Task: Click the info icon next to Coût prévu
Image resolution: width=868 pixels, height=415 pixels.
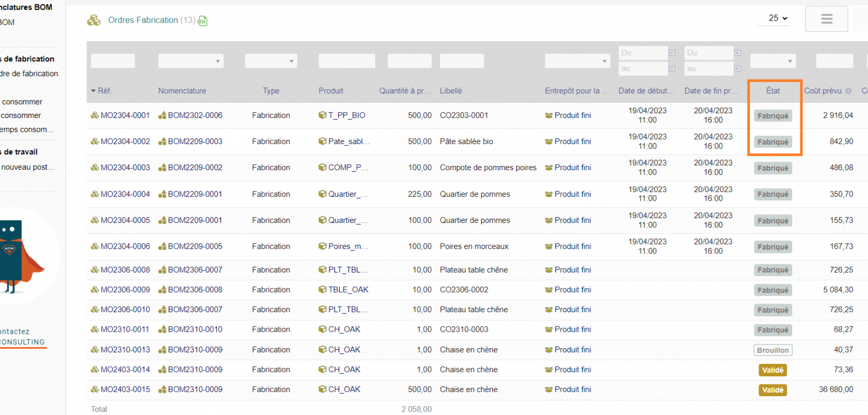Action: tap(848, 91)
